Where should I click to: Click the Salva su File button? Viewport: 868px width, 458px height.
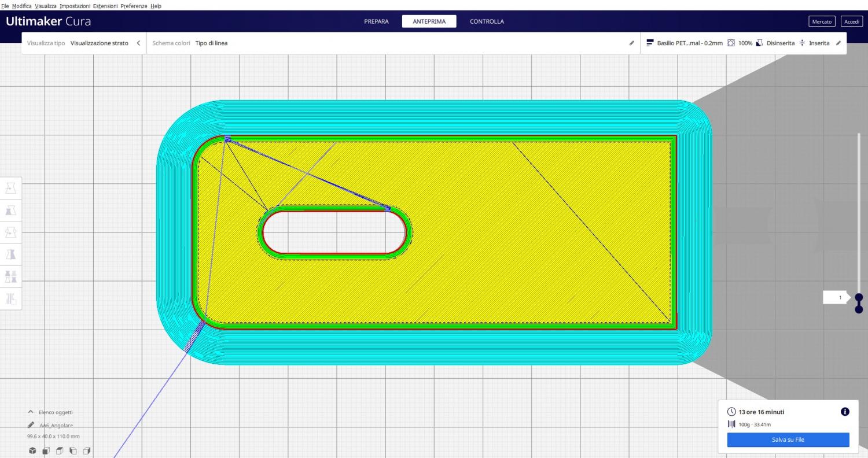[x=788, y=439]
